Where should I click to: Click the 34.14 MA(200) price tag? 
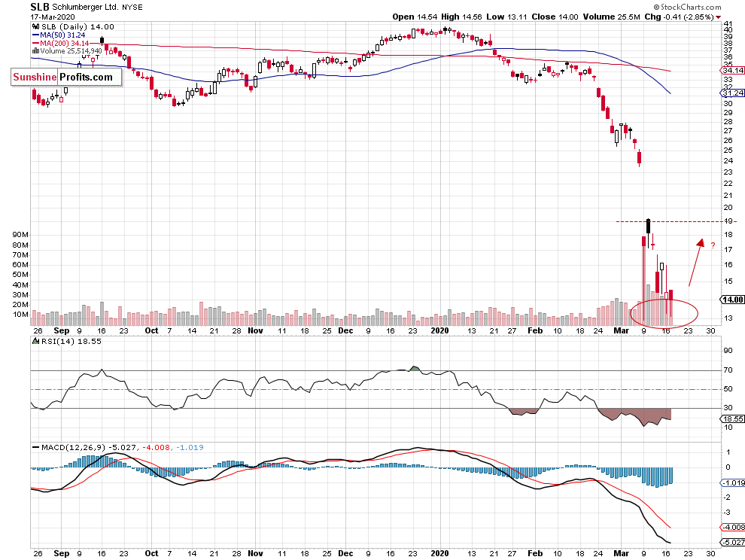732,70
